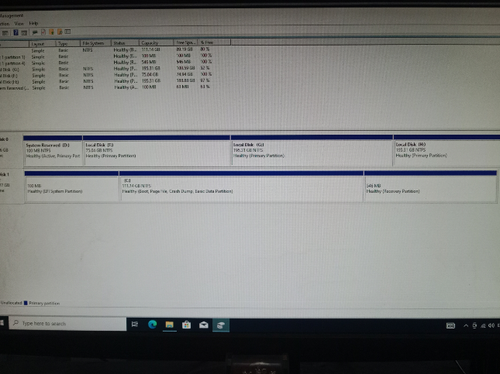Viewport: 500px width, 374px height.
Task: Click the volume speaker tray icon
Action: (x=491, y=326)
